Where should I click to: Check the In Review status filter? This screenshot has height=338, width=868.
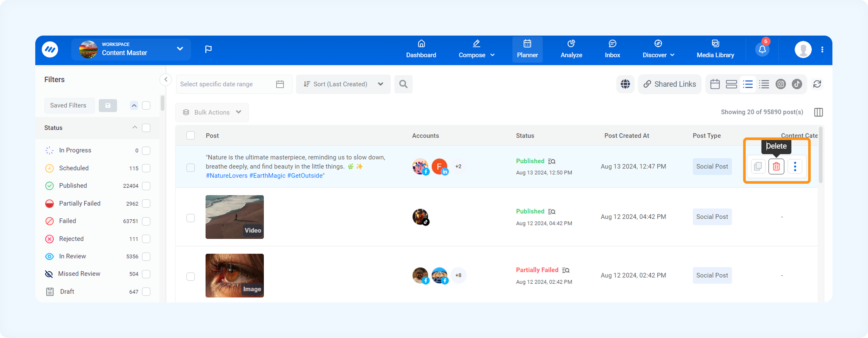(146, 256)
